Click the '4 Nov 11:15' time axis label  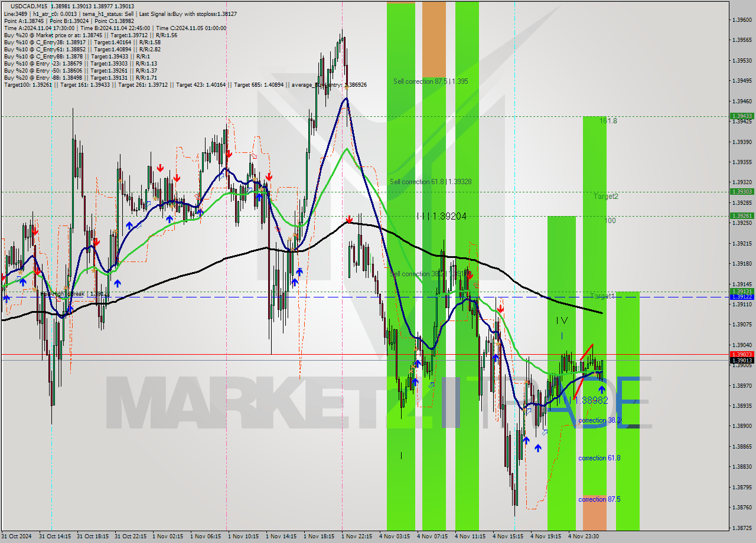pyautogui.click(x=471, y=537)
